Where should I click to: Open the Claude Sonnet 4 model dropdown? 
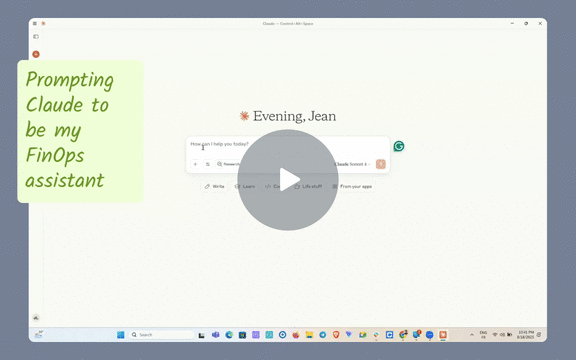click(352, 164)
